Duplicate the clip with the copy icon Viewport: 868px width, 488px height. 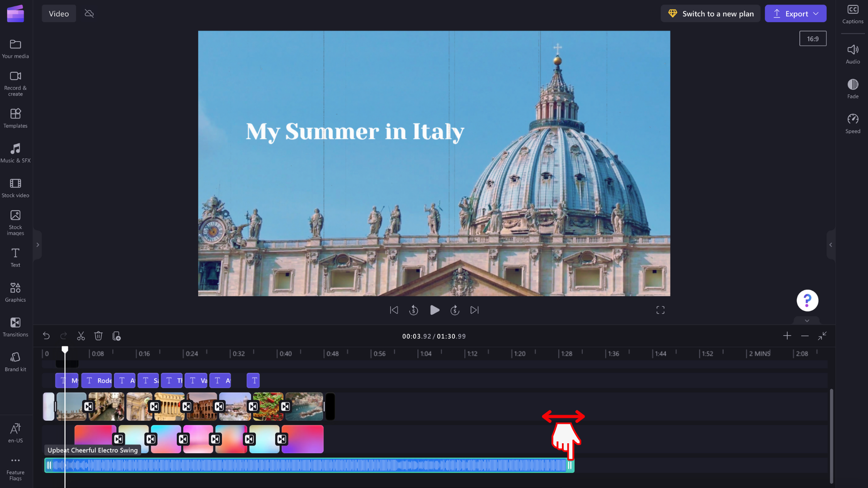(x=117, y=336)
